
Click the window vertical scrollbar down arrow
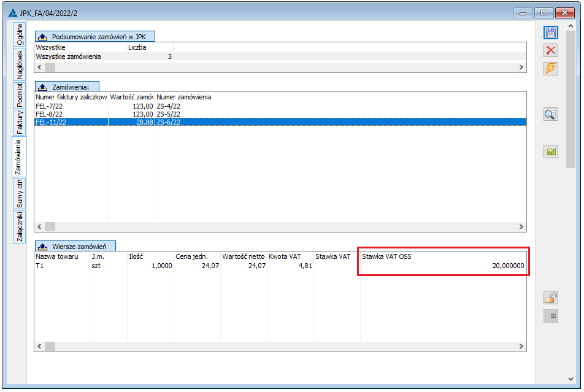[571, 379]
